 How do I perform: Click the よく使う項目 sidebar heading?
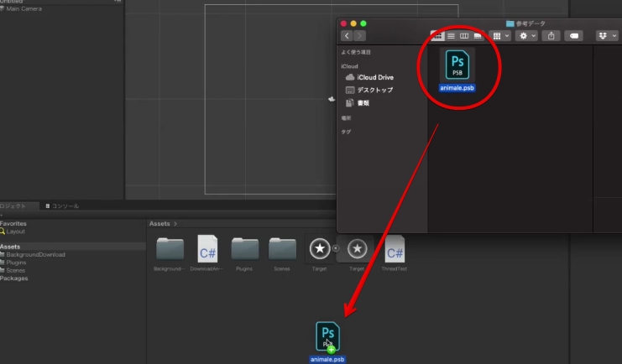(x=356, y=52)
